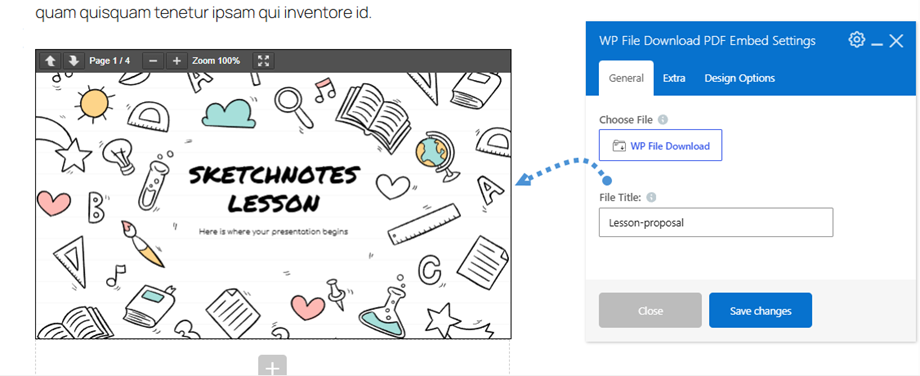This screenshot has height=376, width=920.
Task: Show help info for Choose File
Action: click(x=663, y=120)
